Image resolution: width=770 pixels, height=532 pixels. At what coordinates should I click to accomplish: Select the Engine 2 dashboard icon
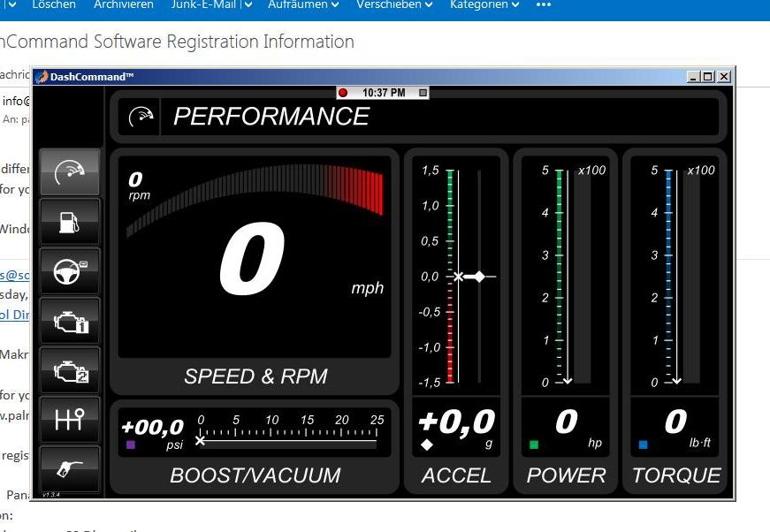pos(70,370)
